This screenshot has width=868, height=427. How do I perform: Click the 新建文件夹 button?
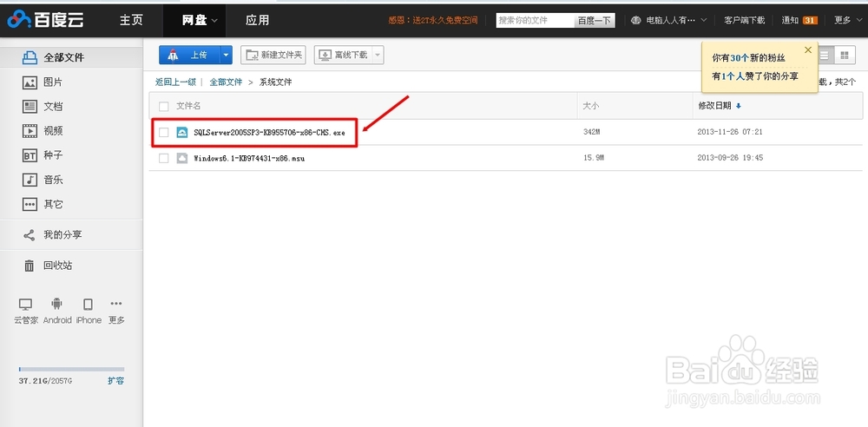(x=274, y=55)
